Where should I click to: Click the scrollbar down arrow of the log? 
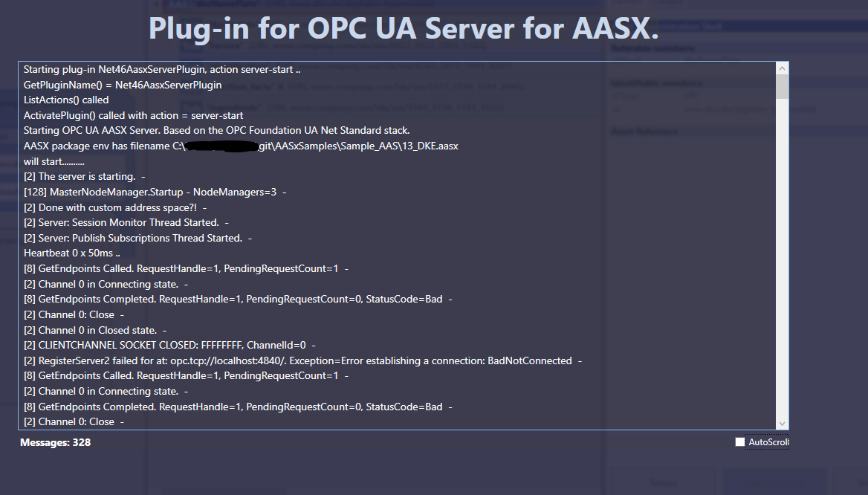coord(781,422)
